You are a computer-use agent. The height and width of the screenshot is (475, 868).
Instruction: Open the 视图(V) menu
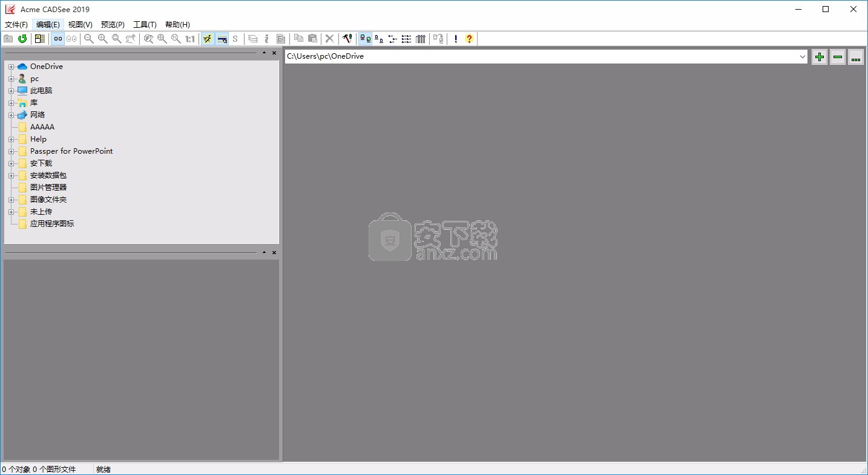point(81,25)
